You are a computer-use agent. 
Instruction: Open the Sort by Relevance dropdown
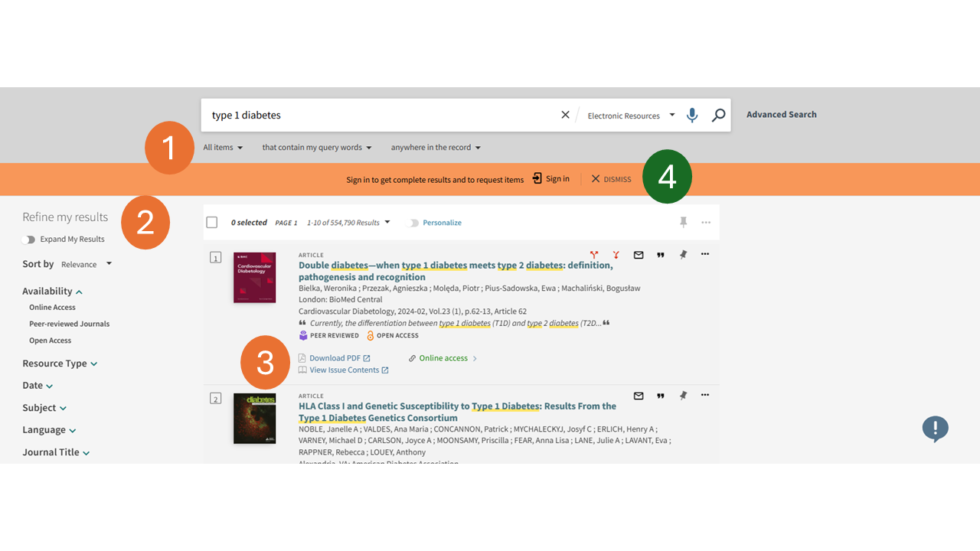[x=87, y=264]
